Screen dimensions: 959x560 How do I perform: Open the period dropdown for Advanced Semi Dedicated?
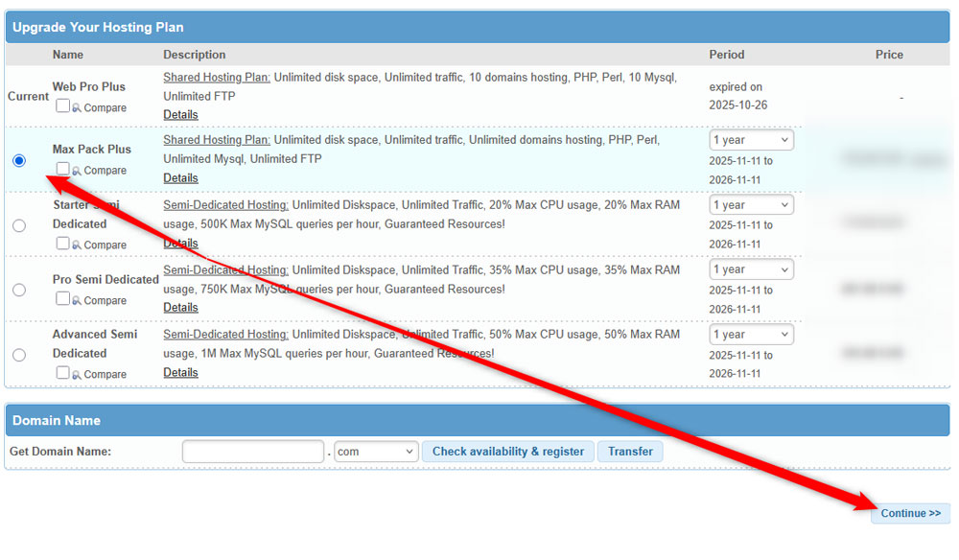(751, 334)
